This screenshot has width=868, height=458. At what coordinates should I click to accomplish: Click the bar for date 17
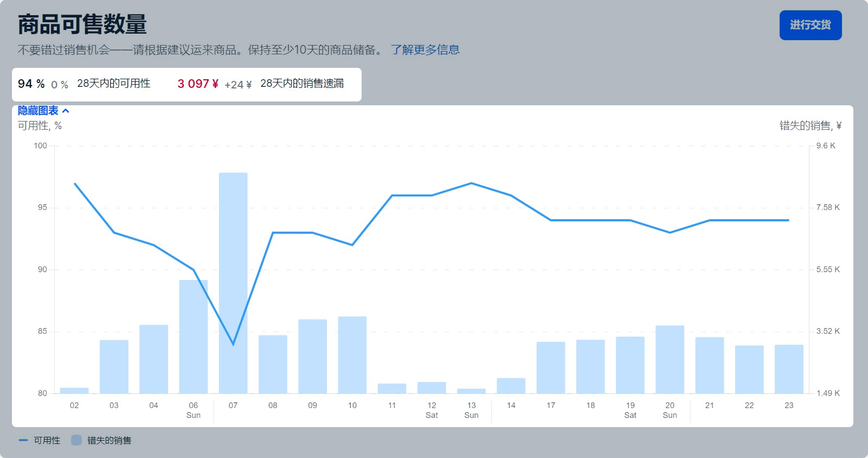(x=551, y=367)
